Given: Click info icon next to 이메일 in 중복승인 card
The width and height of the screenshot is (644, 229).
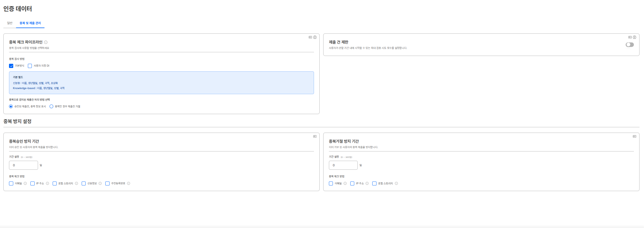Looking at the screenshot, I should [x=25, y=183].
